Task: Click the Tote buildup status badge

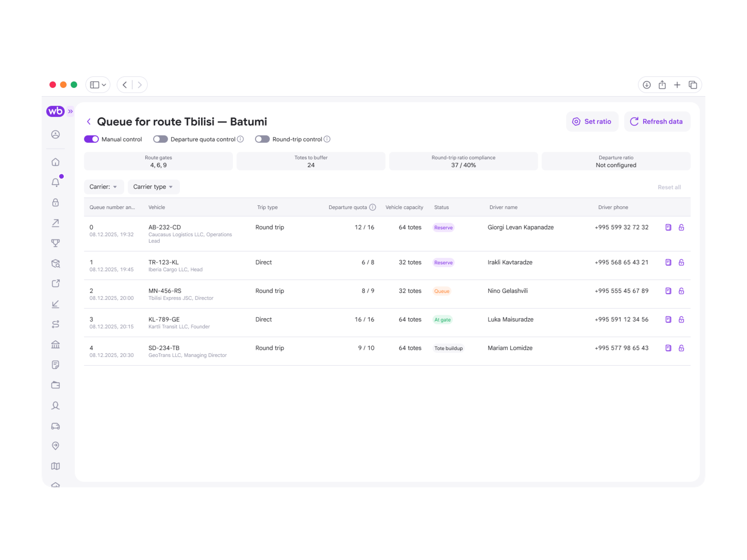Action: (448, 348)
